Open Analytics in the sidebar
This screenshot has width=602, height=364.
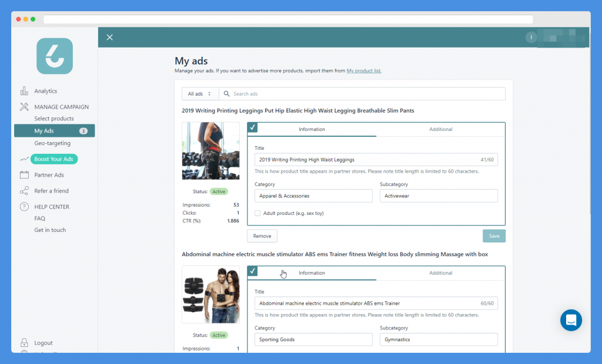(46, 91)
